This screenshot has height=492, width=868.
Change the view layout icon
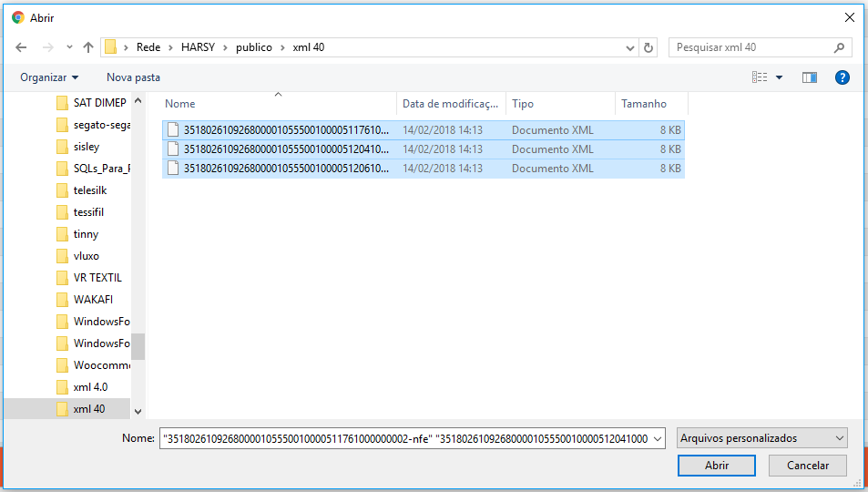(760, 77)
